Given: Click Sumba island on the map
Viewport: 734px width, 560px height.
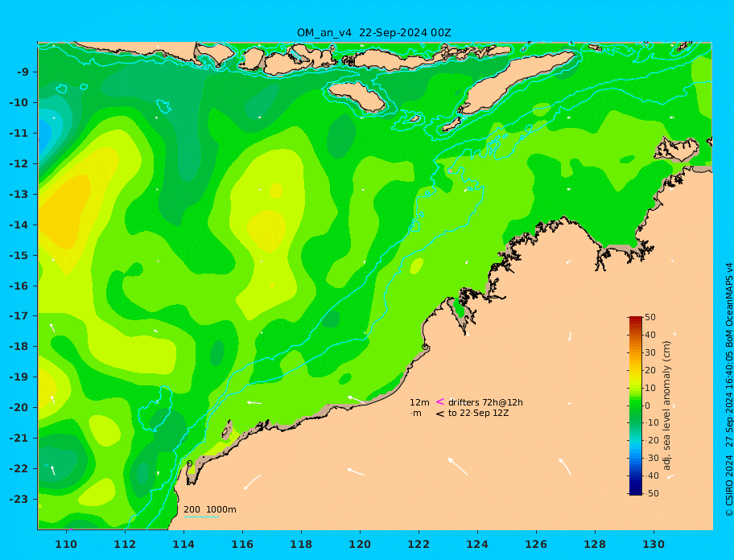Looking at the screenshot, I should tap(357, 96).
